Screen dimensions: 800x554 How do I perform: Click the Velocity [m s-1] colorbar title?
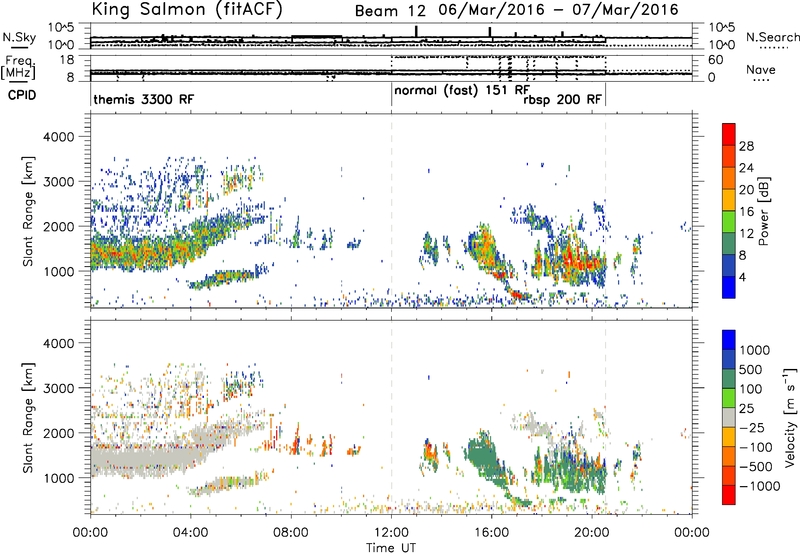coord(790,417)
